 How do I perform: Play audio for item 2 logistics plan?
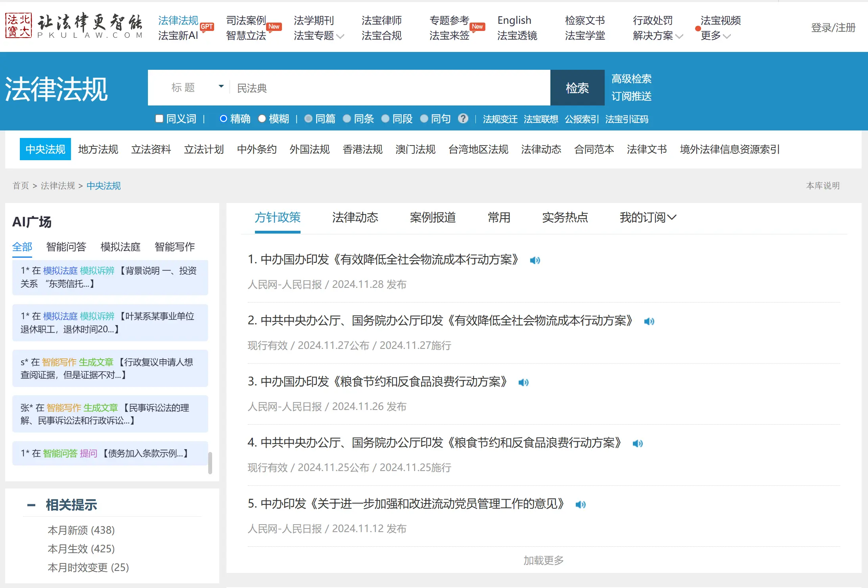[649, 322]
